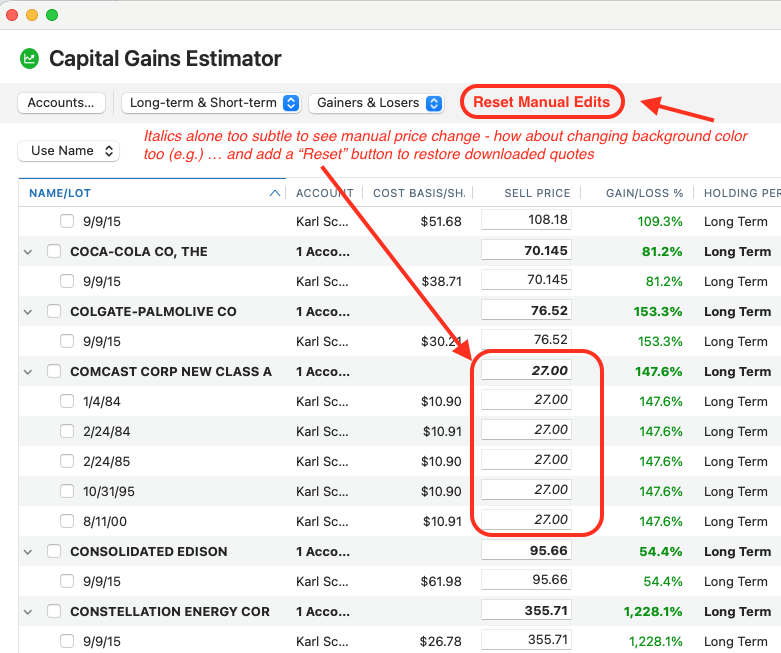Check the 10/31/95 Comcast lot checkbox

click(67, 491)
